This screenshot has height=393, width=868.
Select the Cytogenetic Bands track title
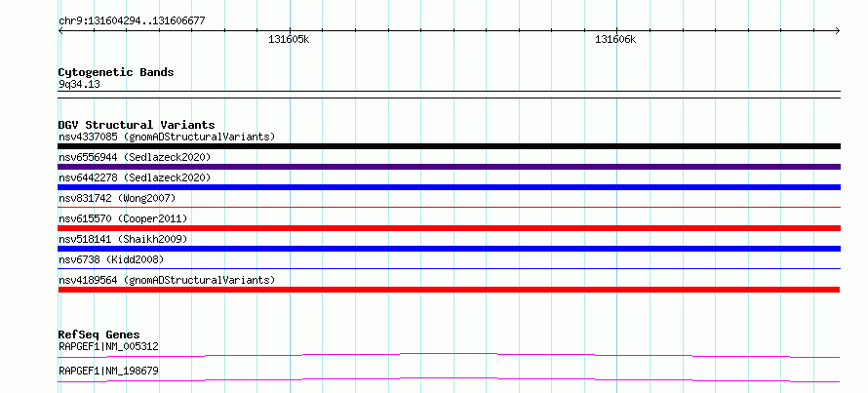[x=116, y=72]
